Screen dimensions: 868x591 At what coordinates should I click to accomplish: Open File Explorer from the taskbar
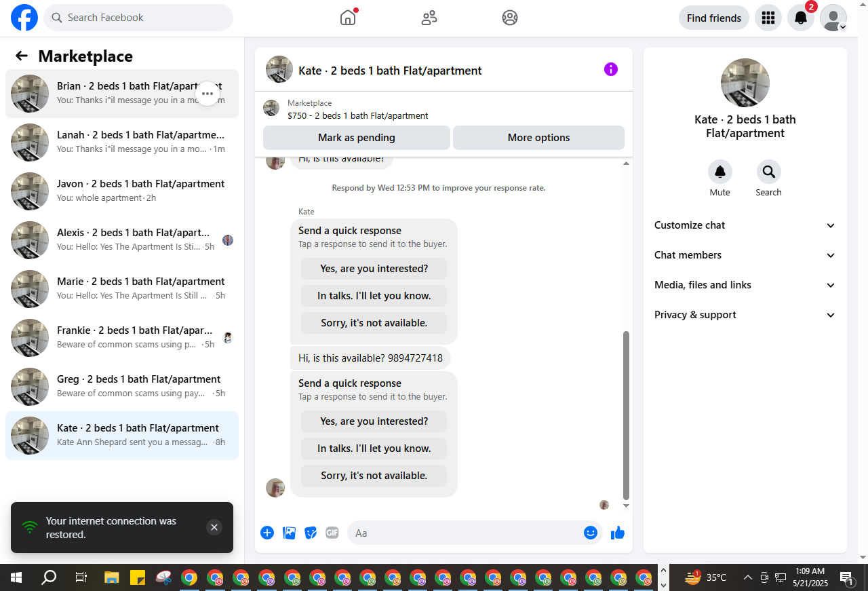click(112, 577)
